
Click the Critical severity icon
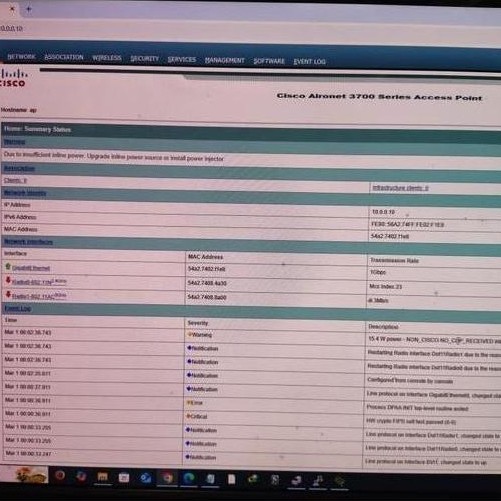click(189, 416)
